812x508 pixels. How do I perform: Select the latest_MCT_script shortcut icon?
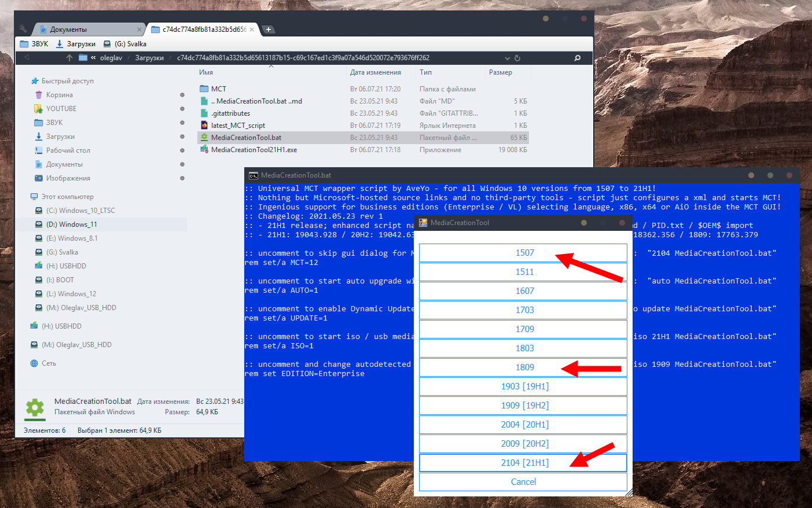click(x=204, y=125)
